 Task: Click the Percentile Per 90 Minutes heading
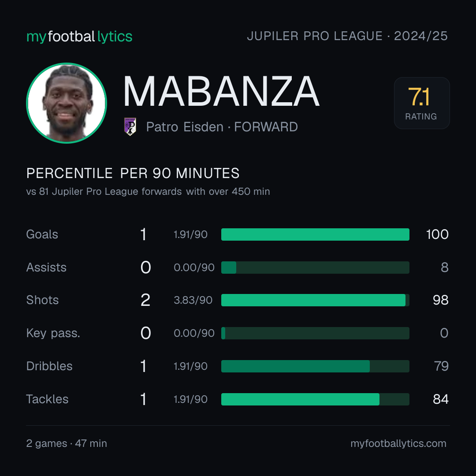133,173
